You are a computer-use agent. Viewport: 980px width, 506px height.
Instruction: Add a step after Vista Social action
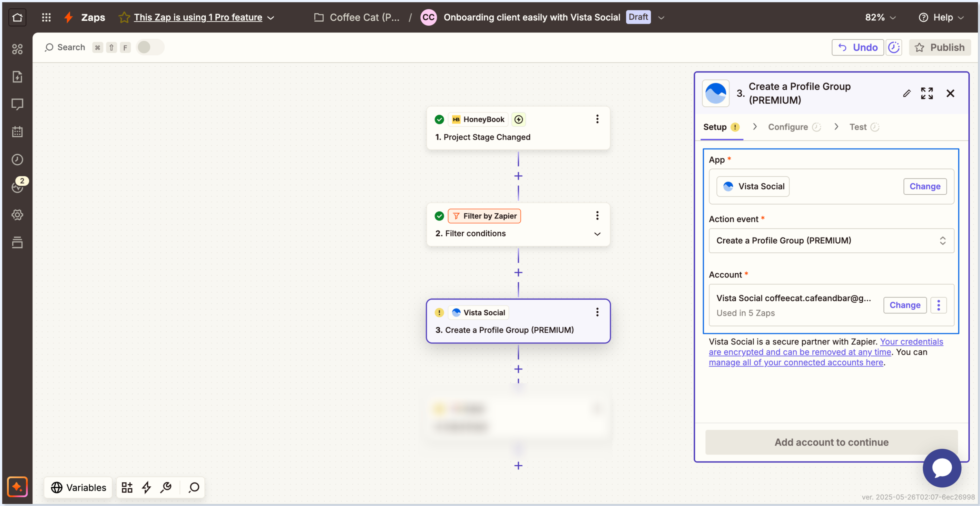[x=518, y=369]
